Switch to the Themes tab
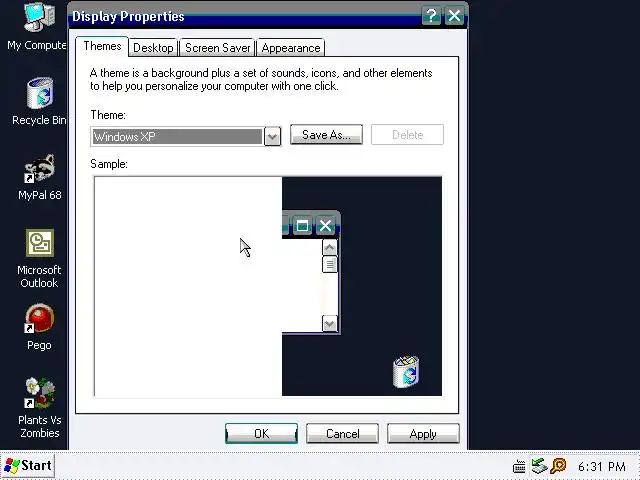Screen dimensions: 640x480 pos(102,46)
